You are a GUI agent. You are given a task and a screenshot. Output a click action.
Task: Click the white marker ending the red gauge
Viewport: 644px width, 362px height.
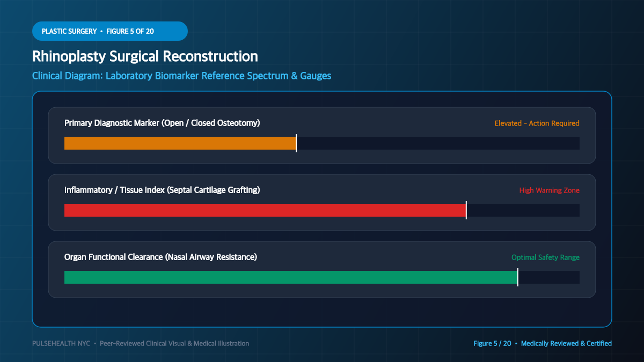(466, 210)
